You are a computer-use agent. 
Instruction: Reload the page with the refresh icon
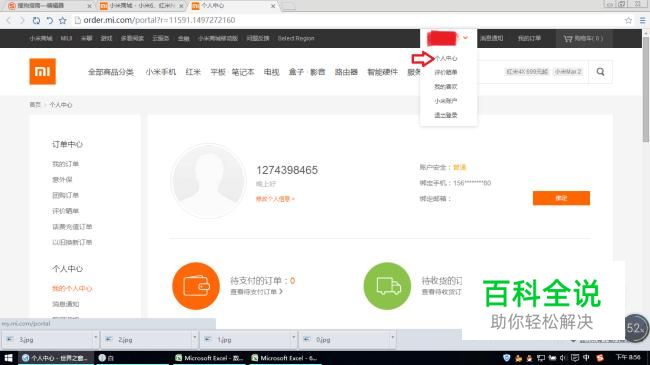(x=36, y=20)
